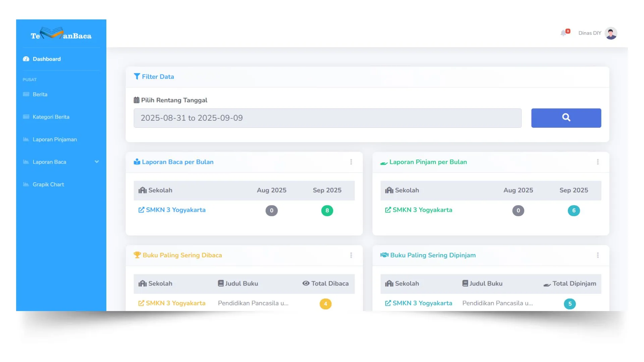Open the Dinas DIY user avatar
The image size is (644, 362).
610,33
